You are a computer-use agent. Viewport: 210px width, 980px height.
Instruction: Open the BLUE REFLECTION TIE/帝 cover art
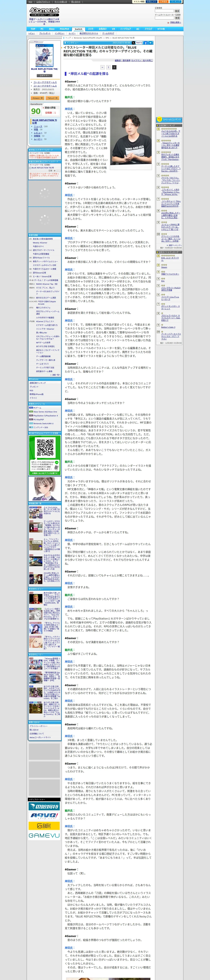pyautogui.click(x=45, y=56)
